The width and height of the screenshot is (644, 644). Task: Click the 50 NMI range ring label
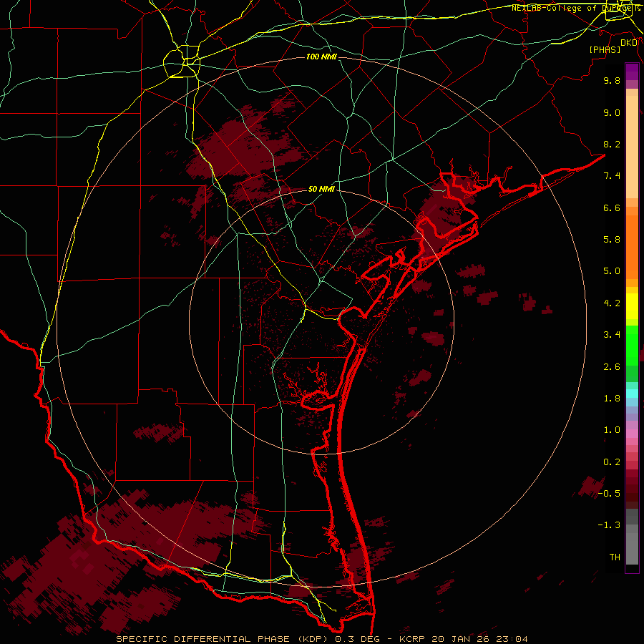point(321,190)
